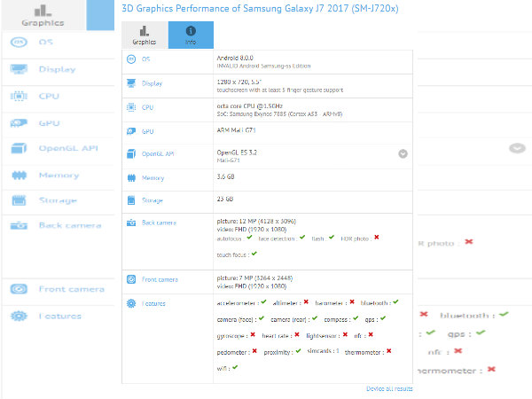Click the INVALID Android Samsung-ss Edition text
This screenshot has height=399, width=532.
coord(263,66)
